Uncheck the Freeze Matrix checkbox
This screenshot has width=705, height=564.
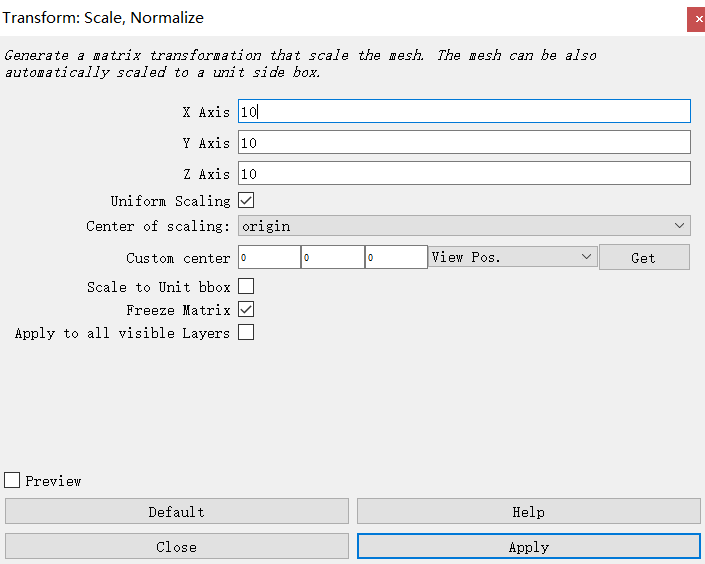click(246, 310)
